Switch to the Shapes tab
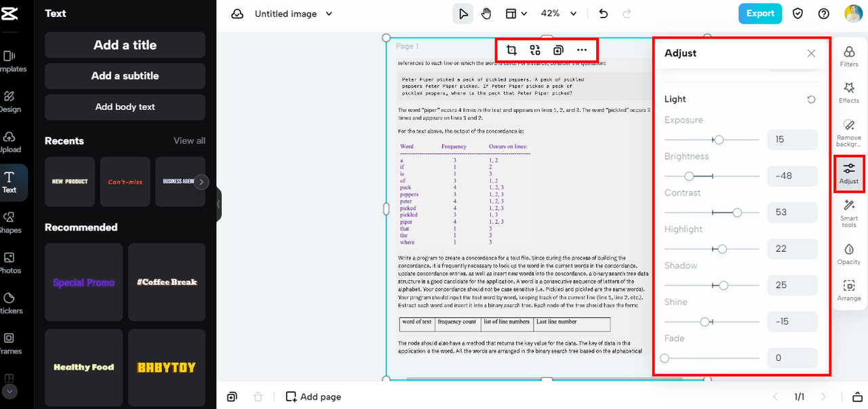 coord(9,221)
